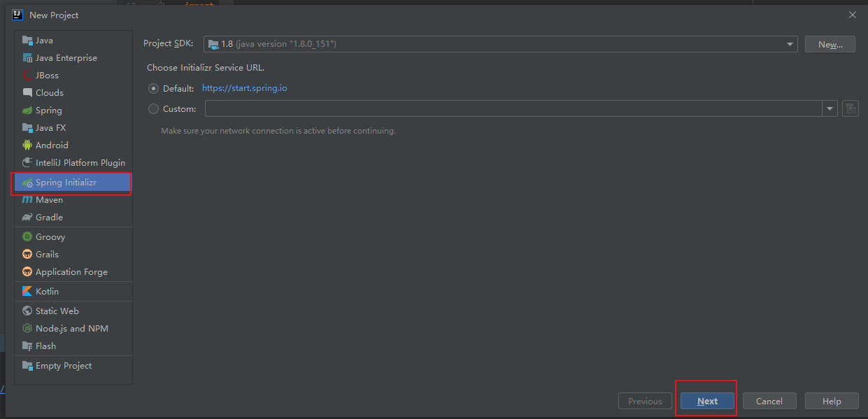
Task: Select the Spring project type label
Action: click(x=49, y=111)
